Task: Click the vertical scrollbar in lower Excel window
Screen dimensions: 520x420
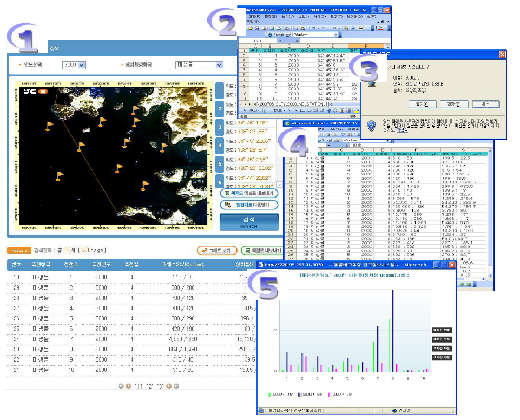Action: pos(490,212)
